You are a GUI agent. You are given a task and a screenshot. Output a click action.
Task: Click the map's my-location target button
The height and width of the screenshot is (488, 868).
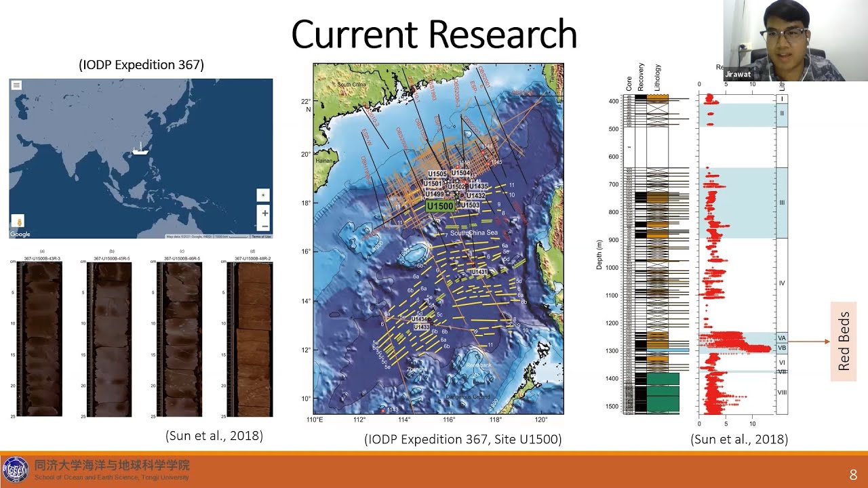point(263,195)
